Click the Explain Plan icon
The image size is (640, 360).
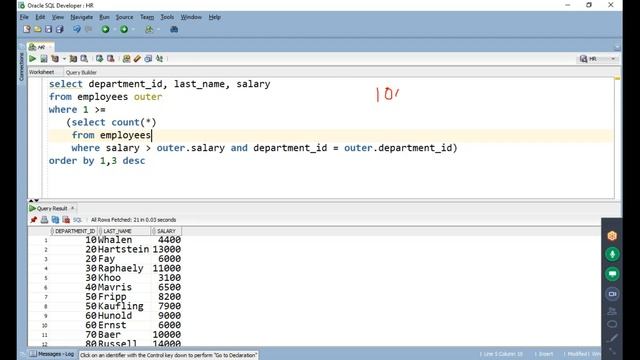point(55,59)
